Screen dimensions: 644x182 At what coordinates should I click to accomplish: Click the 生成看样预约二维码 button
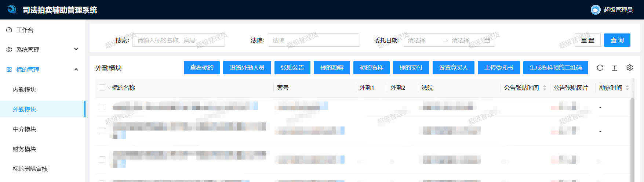[x=556, y=68]
